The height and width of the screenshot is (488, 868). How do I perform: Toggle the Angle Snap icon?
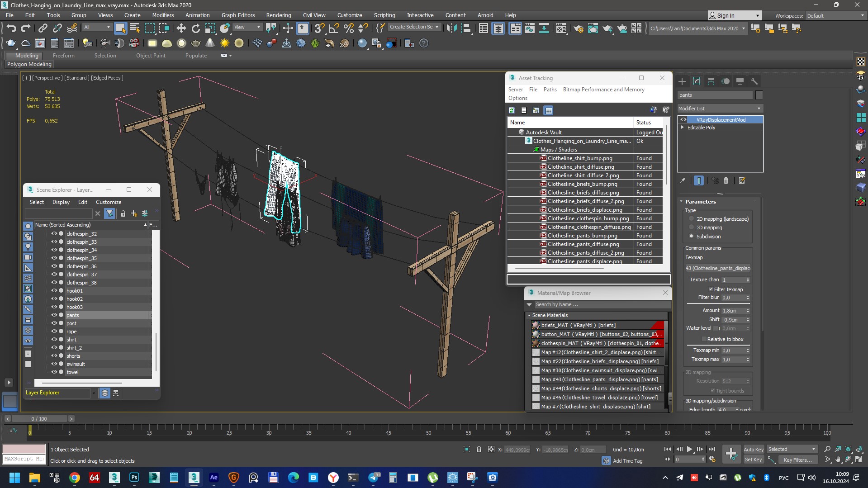(334, 28)
